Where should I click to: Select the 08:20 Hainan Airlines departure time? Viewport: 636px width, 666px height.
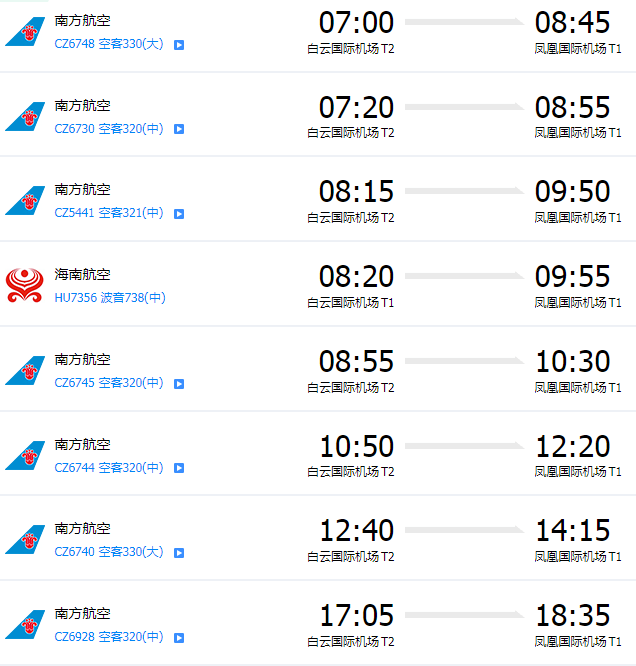point(356,277)
